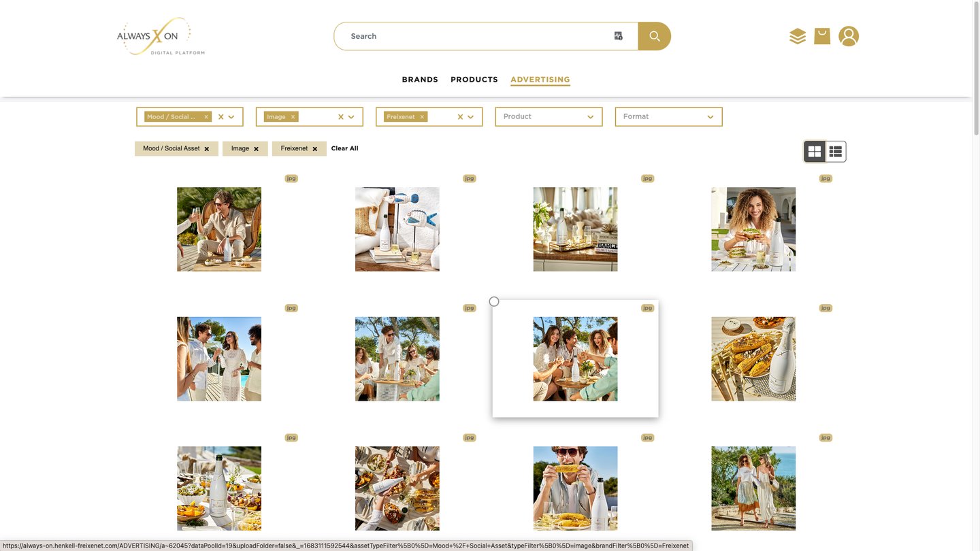
Task: Open the Freixenet brand filter dropdown arrow
Action: [x=471, y=117]
